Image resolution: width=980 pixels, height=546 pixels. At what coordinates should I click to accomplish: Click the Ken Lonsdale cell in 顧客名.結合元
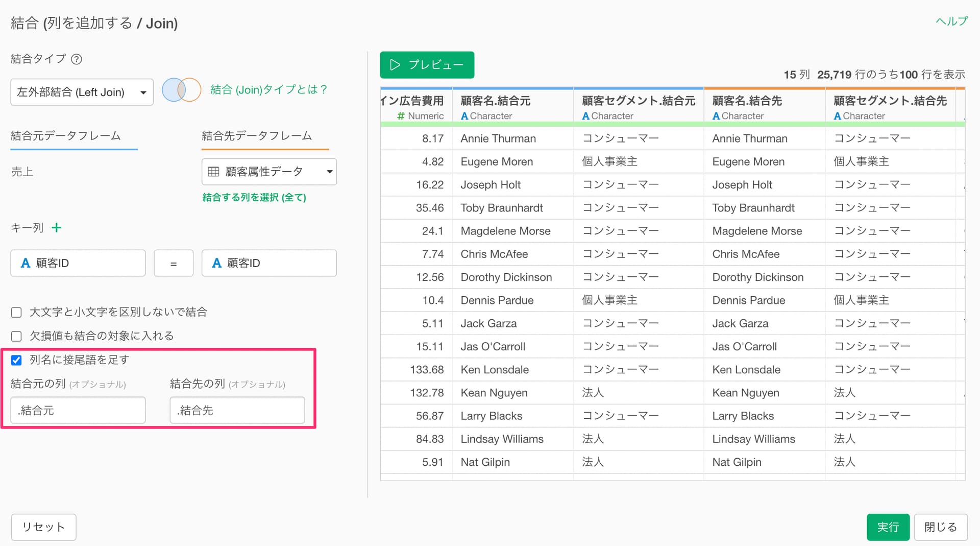(512, 370)
